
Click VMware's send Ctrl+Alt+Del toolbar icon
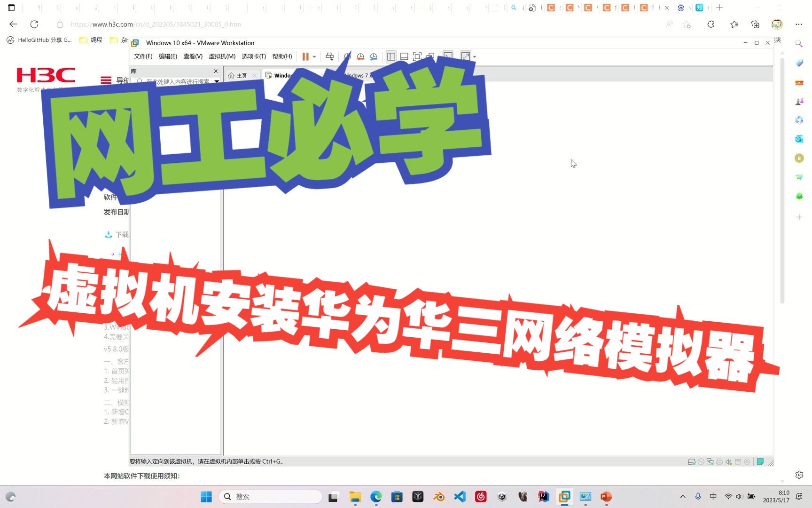click(x=330, y=56)
